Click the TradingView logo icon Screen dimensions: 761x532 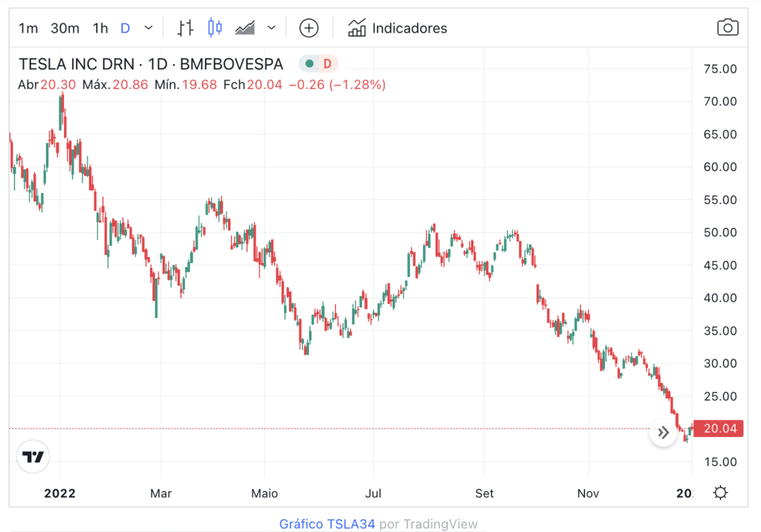point(33,456)
